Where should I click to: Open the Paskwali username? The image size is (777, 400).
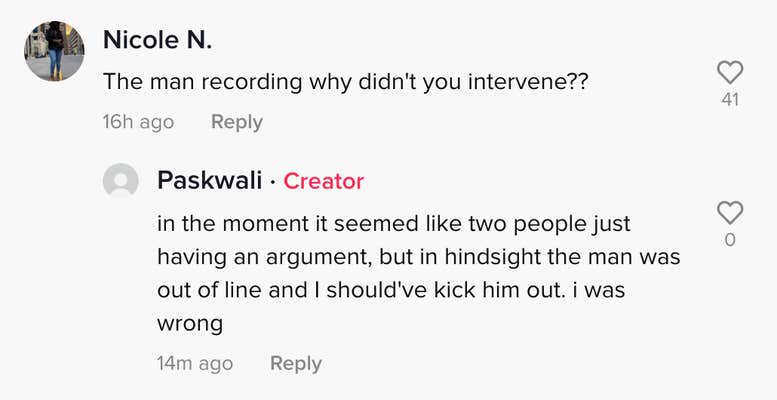210,181
